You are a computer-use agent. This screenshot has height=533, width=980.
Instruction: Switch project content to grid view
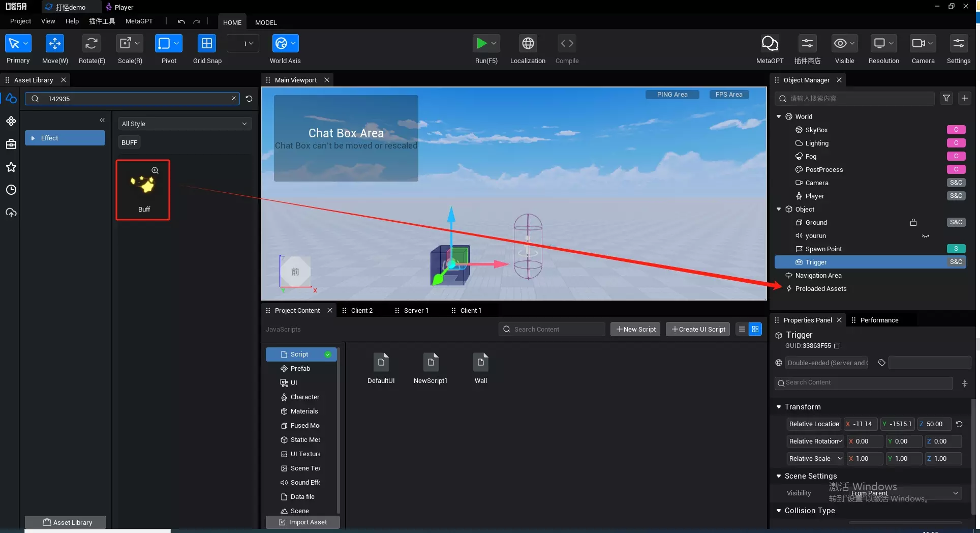[x=755, y=329]
